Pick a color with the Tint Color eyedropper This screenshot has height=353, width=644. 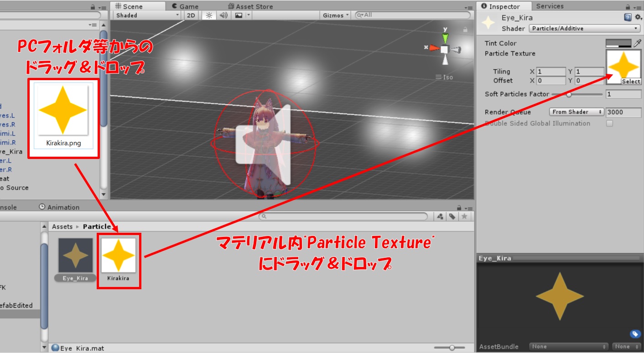click(x=637, y=43)
